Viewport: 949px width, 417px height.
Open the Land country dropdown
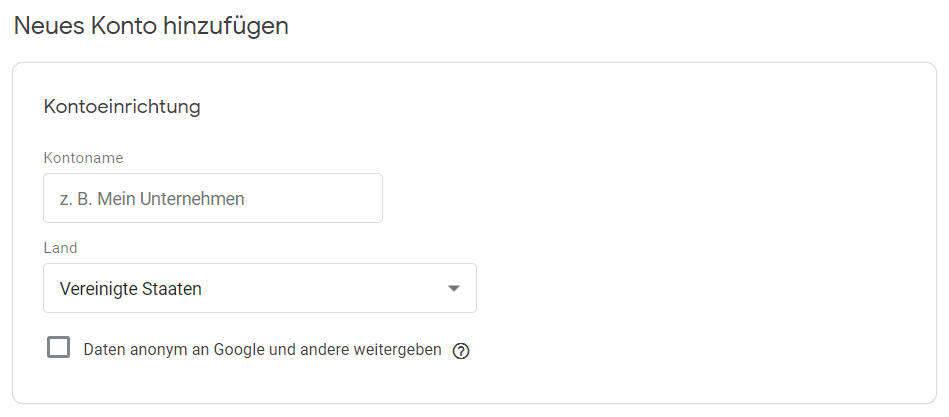[260, 288]
